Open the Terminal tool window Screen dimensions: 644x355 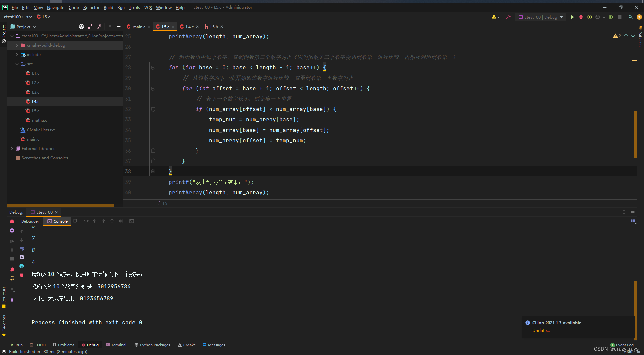pyautogui.click(x=116, y=345)
